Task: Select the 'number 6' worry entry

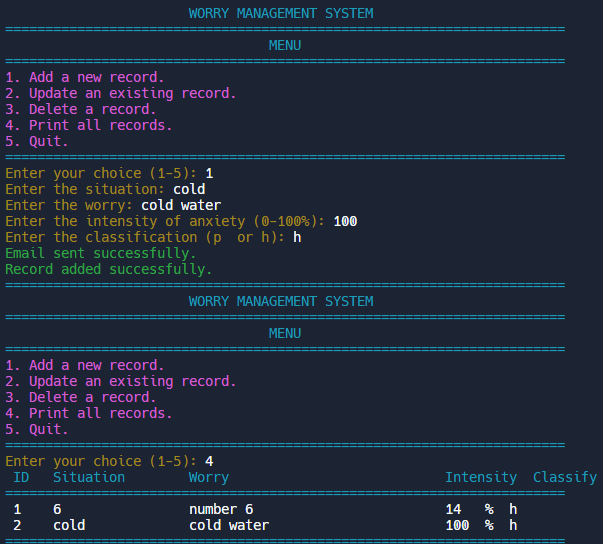Action: 221,509
